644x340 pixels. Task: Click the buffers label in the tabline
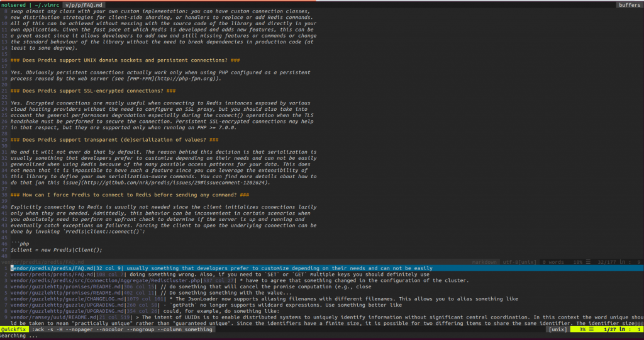pyautogui.click(x=629, y=5)
